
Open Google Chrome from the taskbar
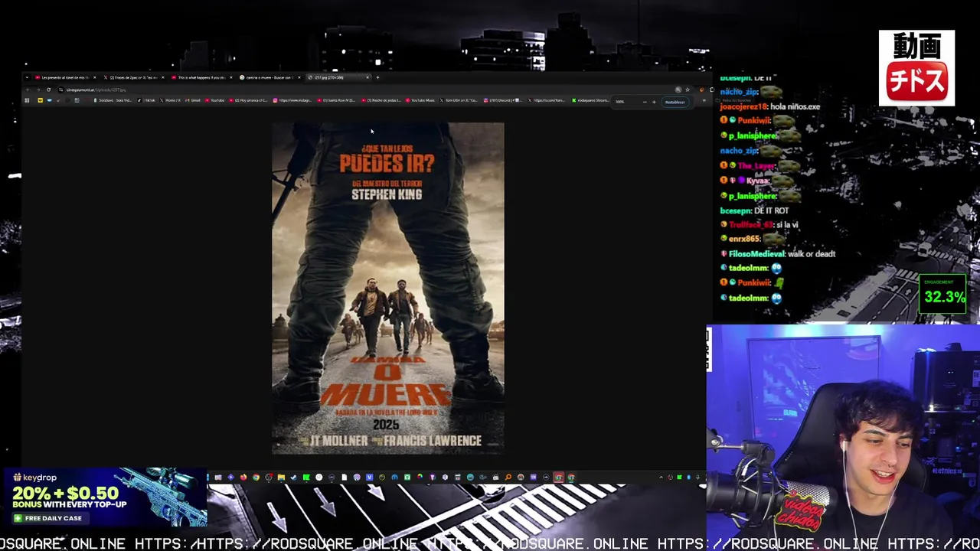coord(256,478)
